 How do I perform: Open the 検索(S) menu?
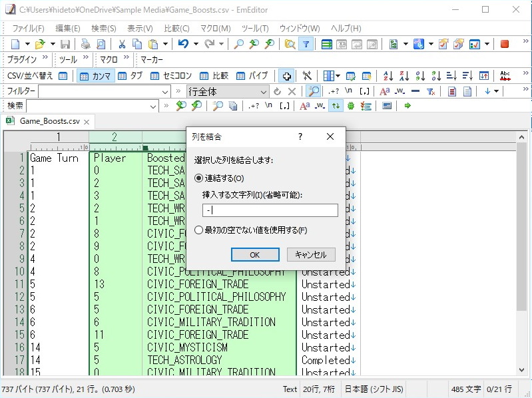point(104,29)
